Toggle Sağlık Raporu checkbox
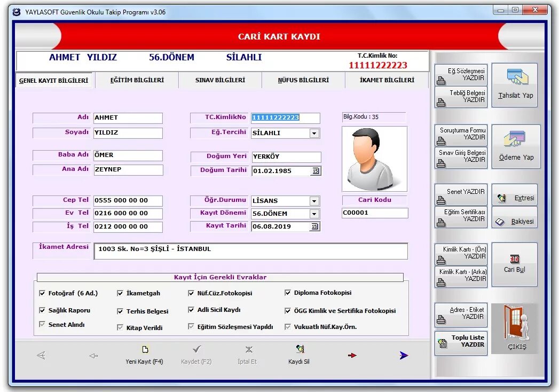 point(42,310)
